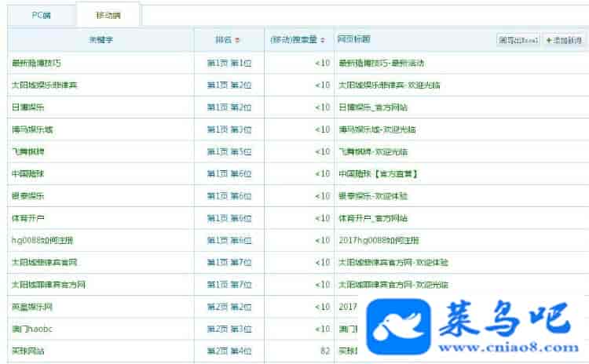This screenshot has height=364, width=589.
Task: Open keyword link 博马娱乐城
Action: [32, 129]
